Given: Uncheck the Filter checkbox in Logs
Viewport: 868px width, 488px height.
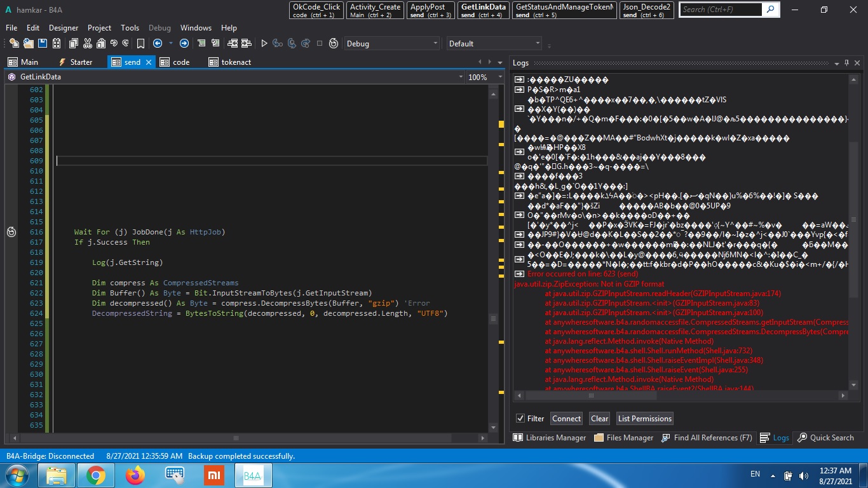Looking at the screenshot, I should tap(520, 418).
